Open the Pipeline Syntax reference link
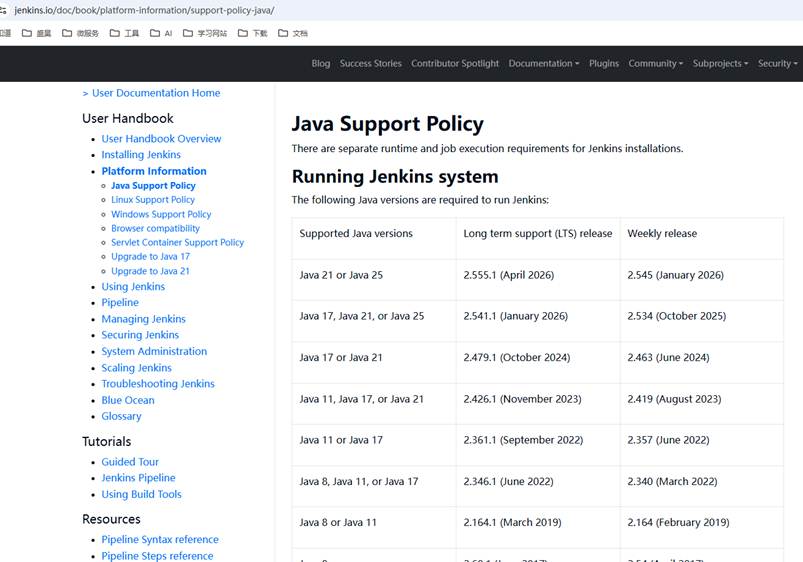The image size is (803, 562). click(x=160, y=539)
